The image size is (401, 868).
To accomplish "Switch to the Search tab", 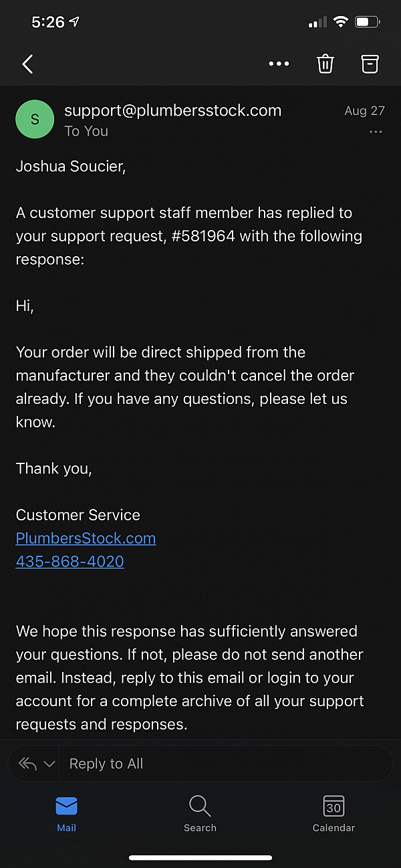I will [x=200, y=813].
